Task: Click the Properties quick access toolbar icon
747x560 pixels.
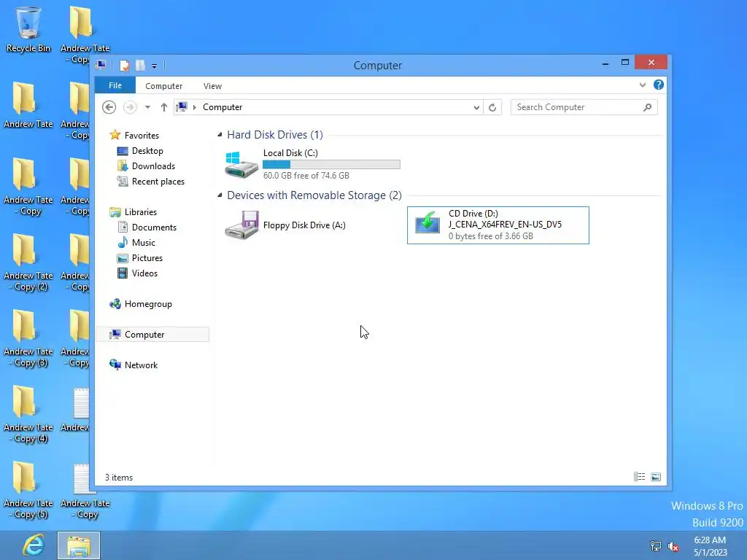Action: (124, 65)
